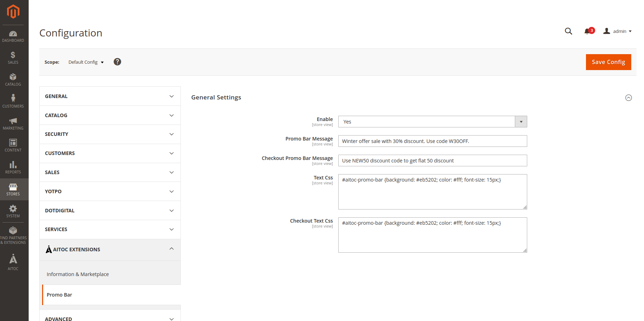The image size is (644, 321).
Task: Grab the Text Css resize handle
Action: (x=525, y=207)
